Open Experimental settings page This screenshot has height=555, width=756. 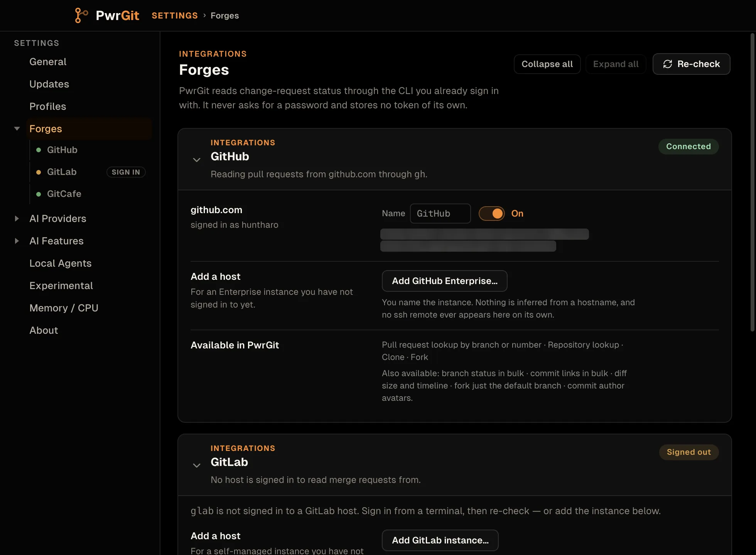click(x=61, y=286)
